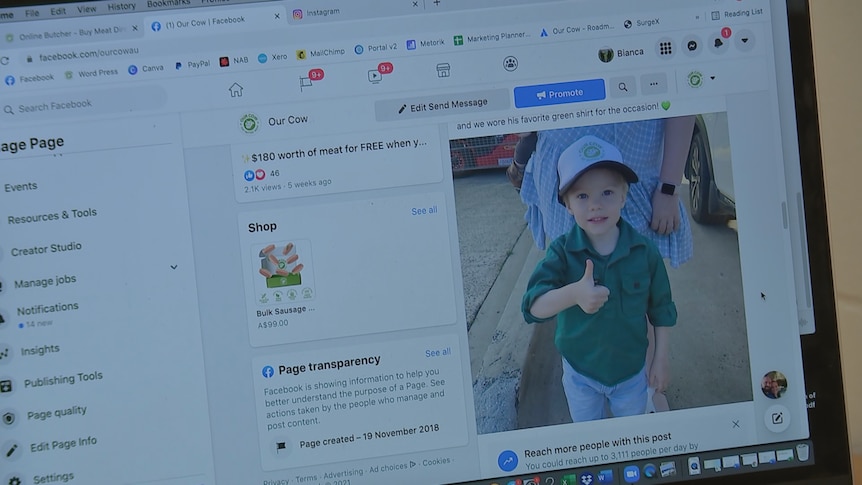Screen dimensions: 862x485
Task: Switch to the Our Cow Facebook browser tab
Action: pos(206,23)
